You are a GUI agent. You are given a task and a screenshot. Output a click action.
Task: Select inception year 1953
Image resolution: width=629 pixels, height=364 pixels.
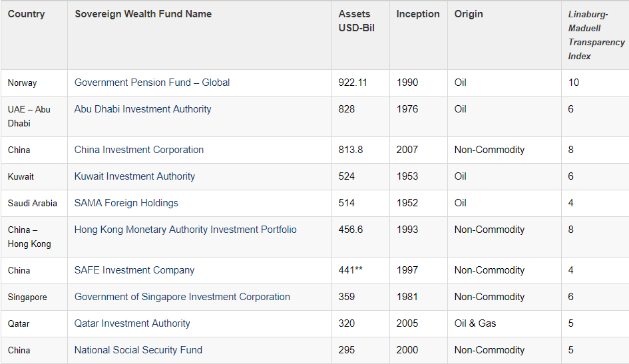point(407,176)
